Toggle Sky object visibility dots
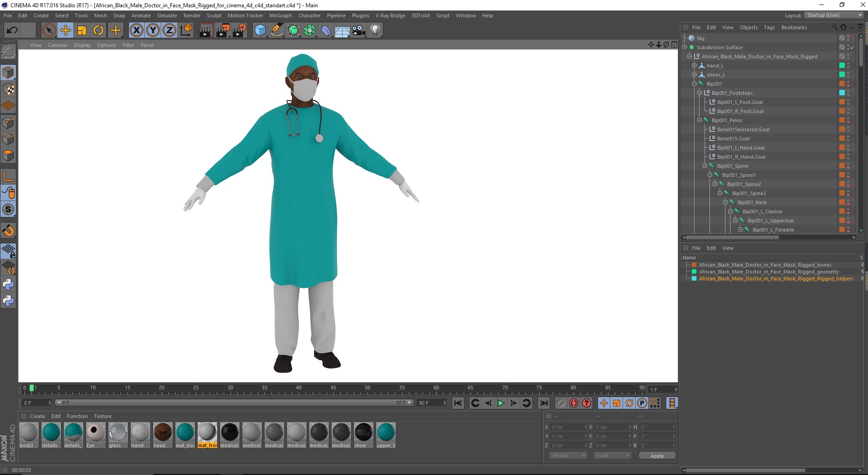This screenshot has width=868, height=475. click(848, 38)
